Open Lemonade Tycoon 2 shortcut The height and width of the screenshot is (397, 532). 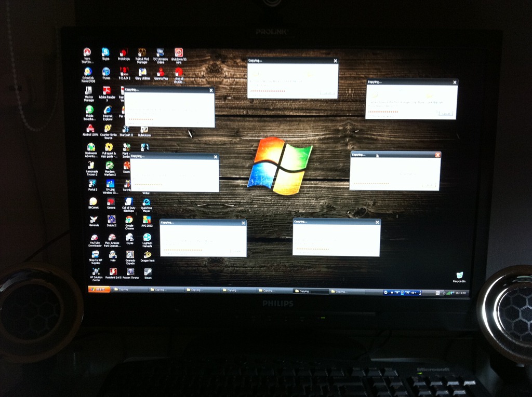[91, 169]
